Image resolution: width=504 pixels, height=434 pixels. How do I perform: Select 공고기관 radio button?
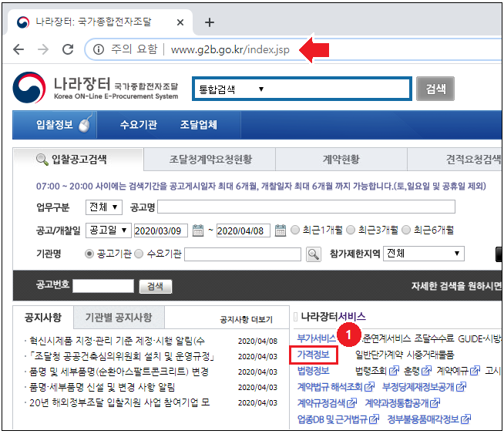click(89, 254)
